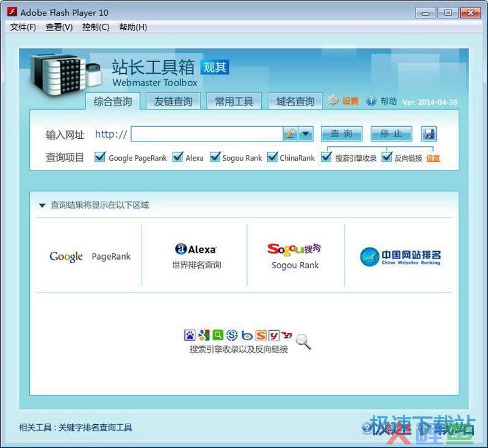Click the 搜索引擎收录以及反向链接 caption

point(239,349)
